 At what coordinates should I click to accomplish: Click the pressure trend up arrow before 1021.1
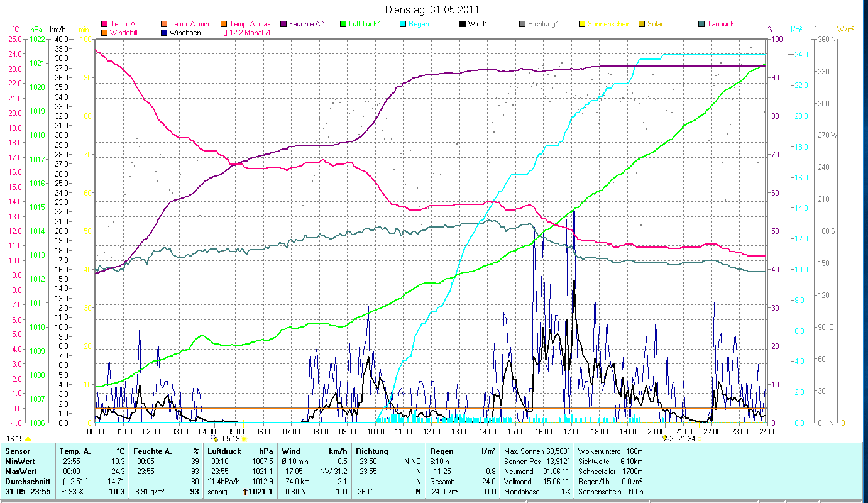coord(246,491)
